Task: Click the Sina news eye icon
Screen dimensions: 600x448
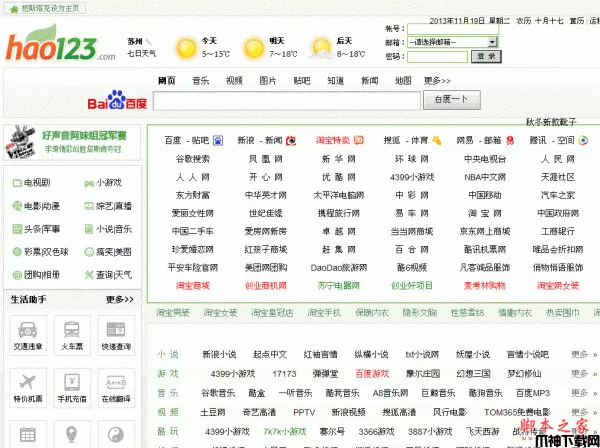Action: (x=291, y=140)
